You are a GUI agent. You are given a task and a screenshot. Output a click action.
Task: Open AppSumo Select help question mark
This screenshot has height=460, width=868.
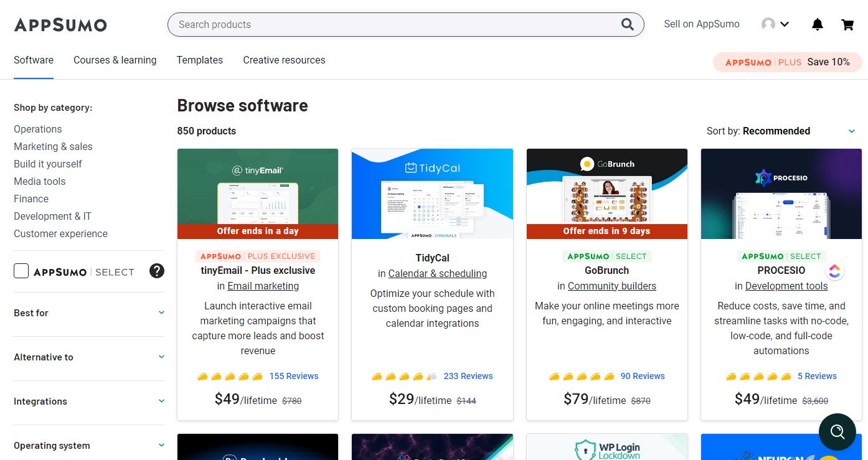click(x=157, y=271)
